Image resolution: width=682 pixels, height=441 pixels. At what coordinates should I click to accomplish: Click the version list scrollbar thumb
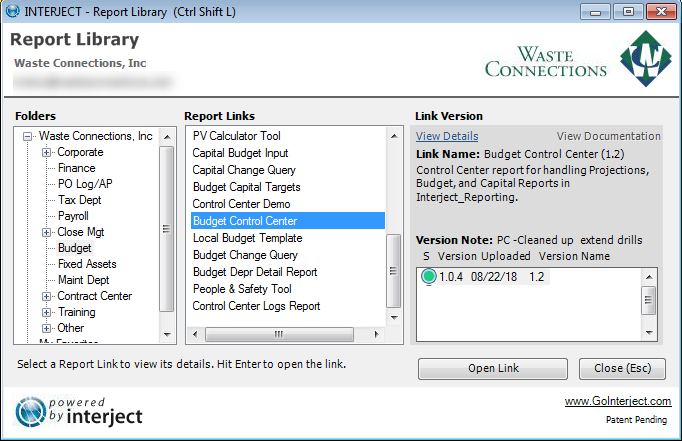pyautogui.click(x=649, y=300)
